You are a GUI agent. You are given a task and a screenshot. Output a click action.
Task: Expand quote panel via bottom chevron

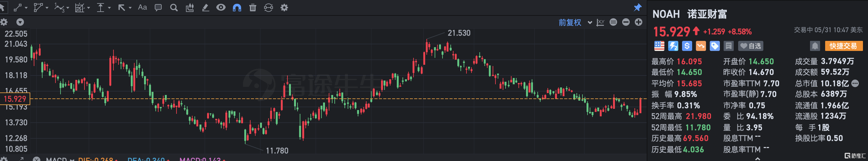click(x=757, y=159)
